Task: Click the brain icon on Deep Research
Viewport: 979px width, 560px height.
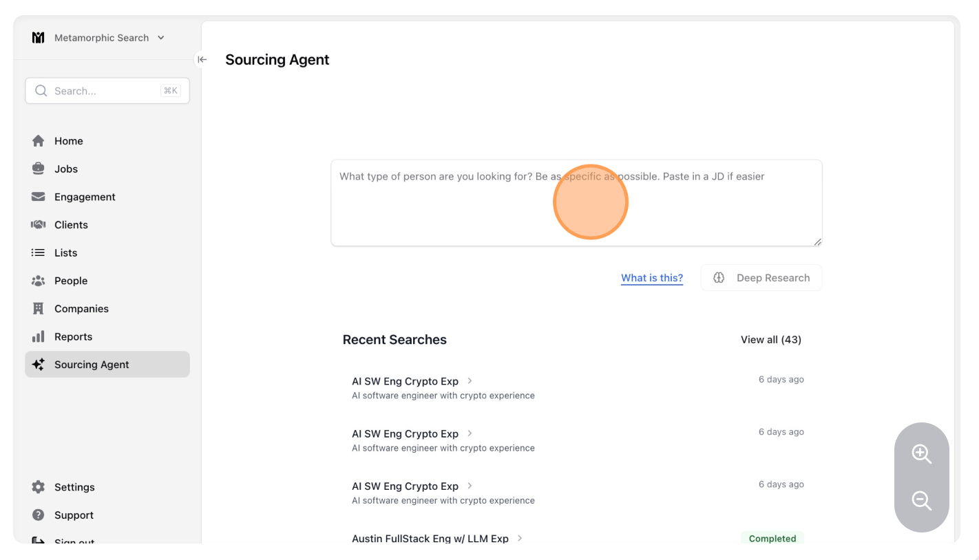Action: (x=719, y=278)
